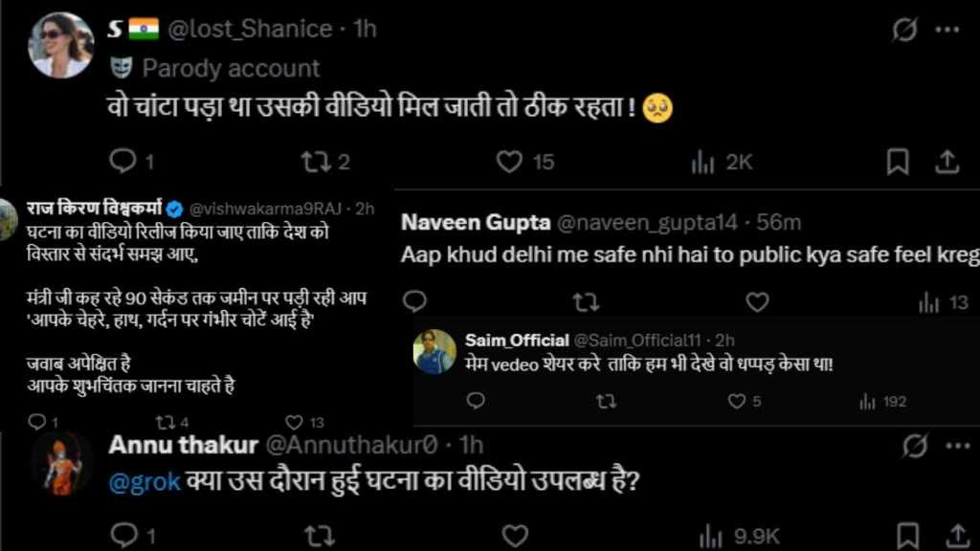Viewport: 980px width, 551px height.
Task: Share lost_Shanice's tweet
Action: [x=947, y=162]
